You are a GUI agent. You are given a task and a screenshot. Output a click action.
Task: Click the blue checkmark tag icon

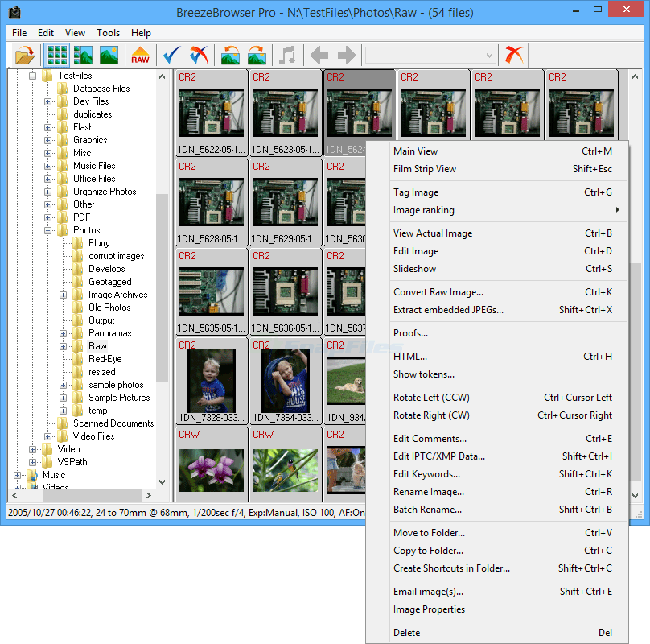[171, 55]
